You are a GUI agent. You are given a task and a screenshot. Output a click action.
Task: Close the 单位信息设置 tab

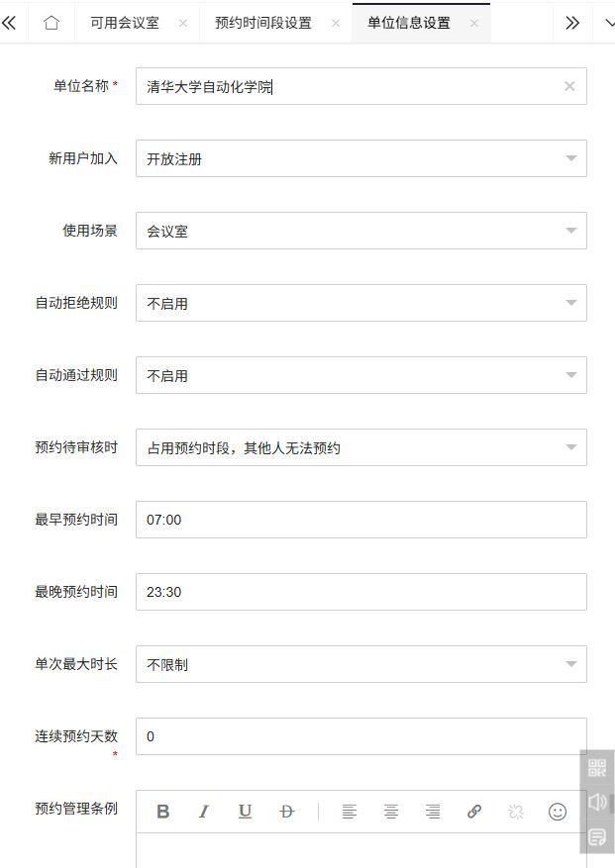click(x=474, y=23)
